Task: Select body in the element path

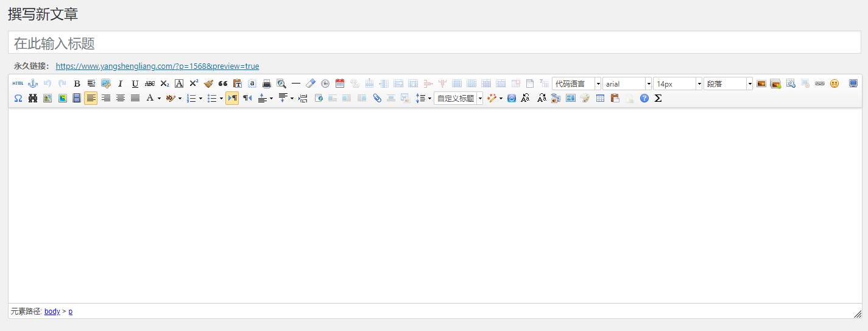Action: [x=52, y=311]
